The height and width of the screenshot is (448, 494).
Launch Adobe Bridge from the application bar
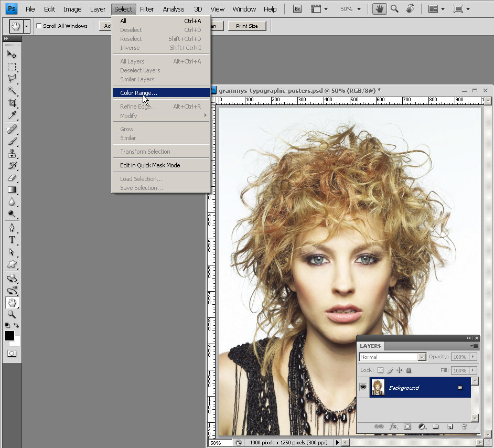[x=297, y=9]
